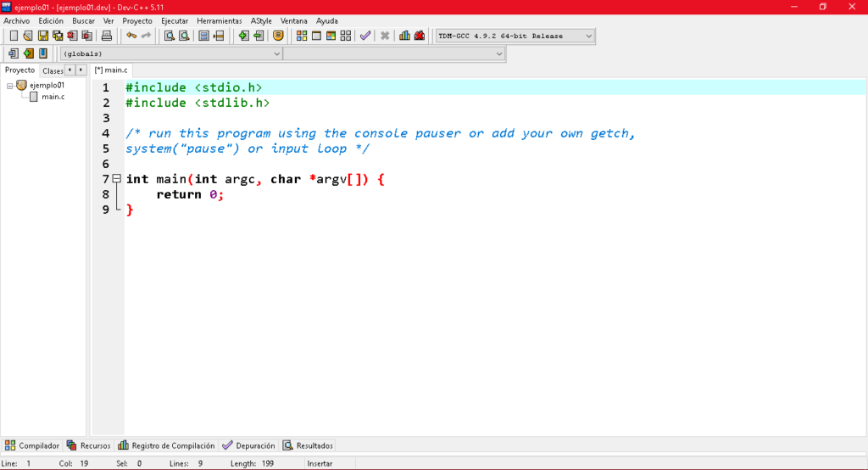Open the Compilador bottom tab
This screenshot has height=470, width=868.
pos(32,445)
